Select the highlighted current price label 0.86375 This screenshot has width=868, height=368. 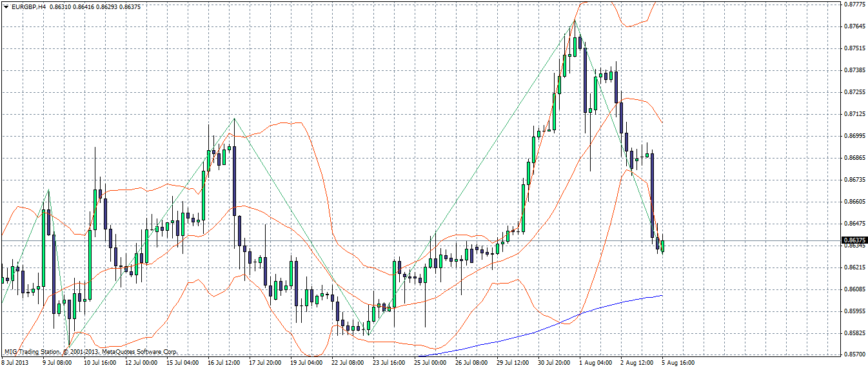(854, 240)
